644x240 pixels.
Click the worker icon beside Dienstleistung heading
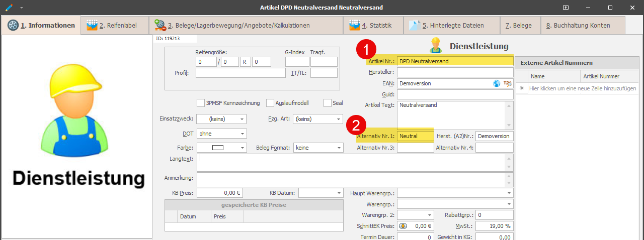tap(435, 45)
